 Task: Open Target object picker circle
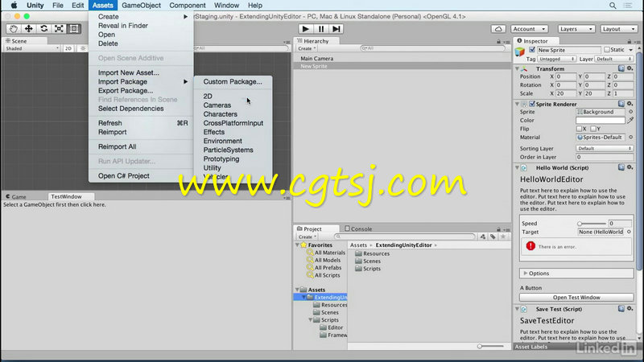tap(629, 232)
